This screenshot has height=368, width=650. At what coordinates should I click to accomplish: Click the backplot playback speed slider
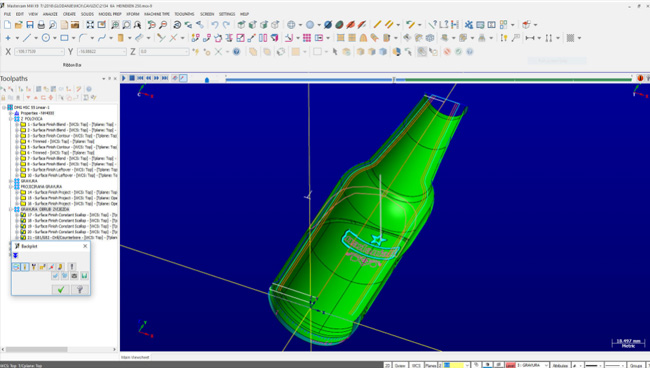[x=207, y=79]
